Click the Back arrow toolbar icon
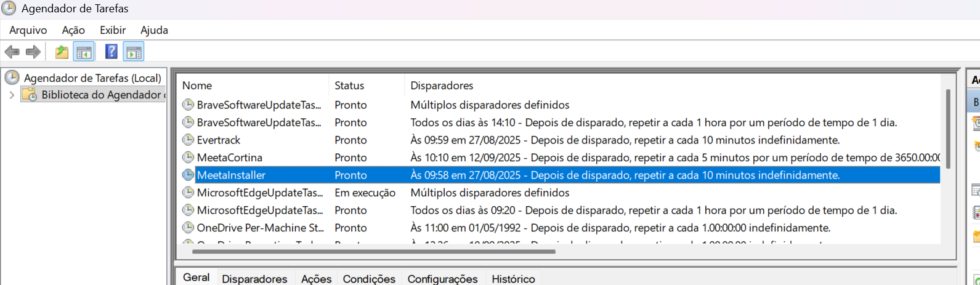 tap(12, 52)
